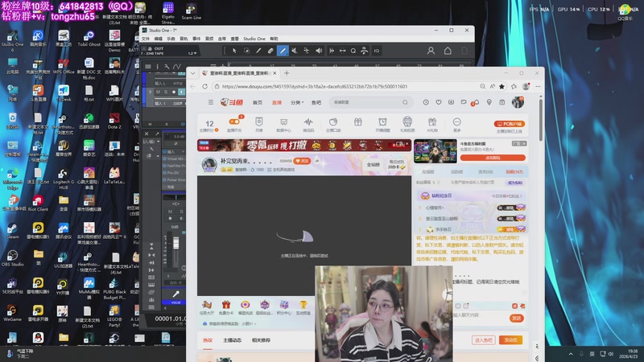
Task: Open the robot assistant icon in streamer bar
Action: point(407,122)
